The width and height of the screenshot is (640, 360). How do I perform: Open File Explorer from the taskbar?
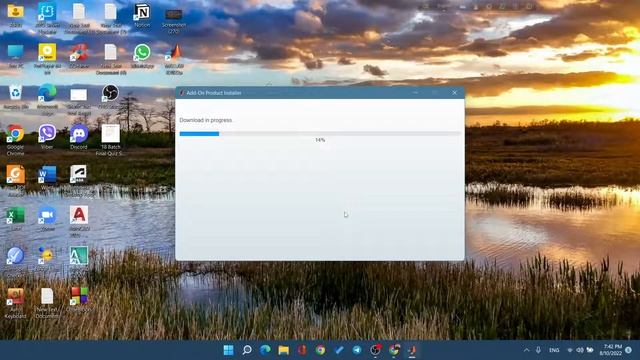click(284, 350)
